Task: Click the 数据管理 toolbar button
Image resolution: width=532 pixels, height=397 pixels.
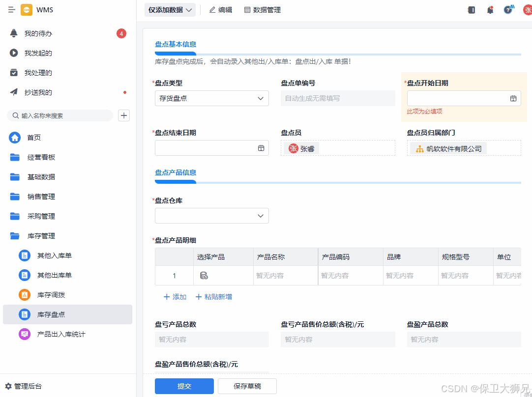Action: tap(262, 10)
